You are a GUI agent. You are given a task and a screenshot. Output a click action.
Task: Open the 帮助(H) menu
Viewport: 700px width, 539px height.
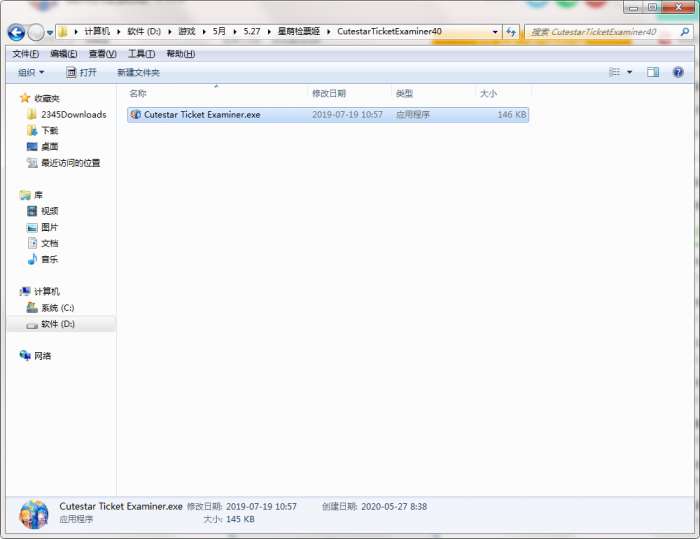(180, 54)
